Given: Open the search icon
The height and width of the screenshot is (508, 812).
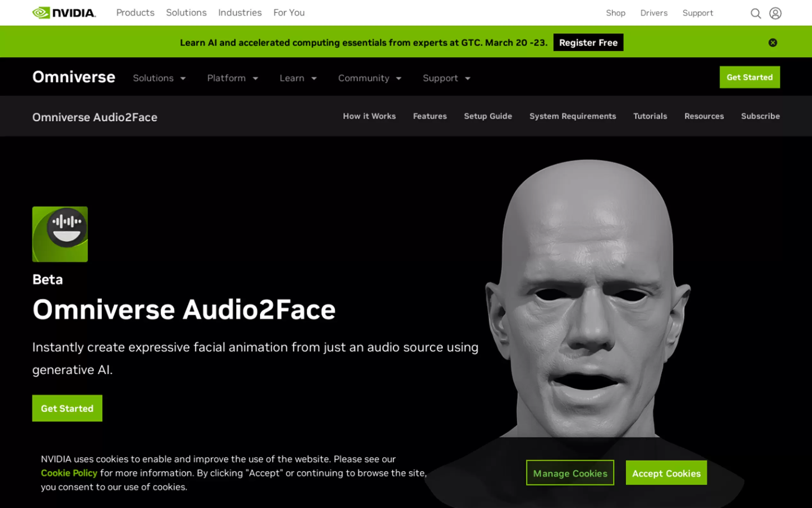Looking at the screenshot, I should pyautogui.click(x=756, y=13).
